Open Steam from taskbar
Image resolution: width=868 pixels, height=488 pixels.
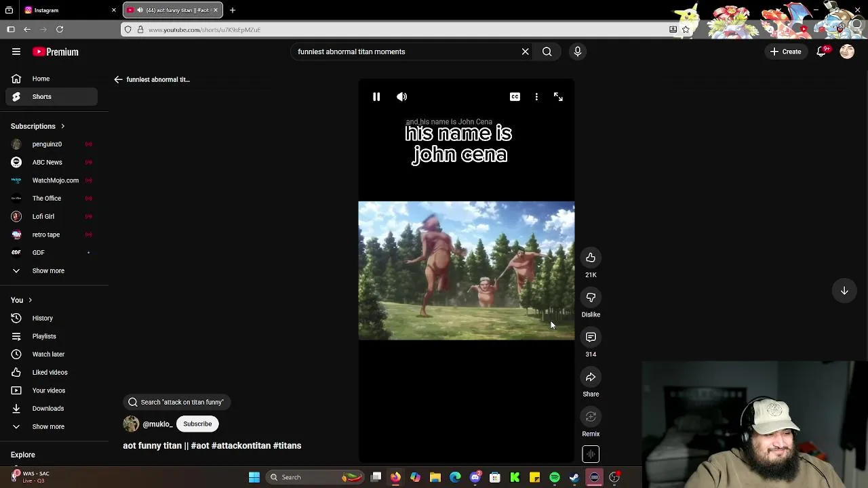point(574,477)
